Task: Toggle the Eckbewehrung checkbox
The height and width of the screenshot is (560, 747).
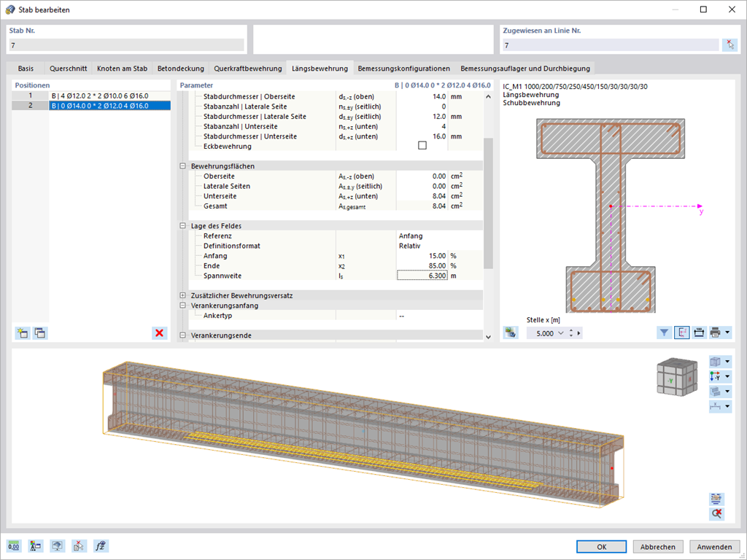Action: [x=421, y=145]
